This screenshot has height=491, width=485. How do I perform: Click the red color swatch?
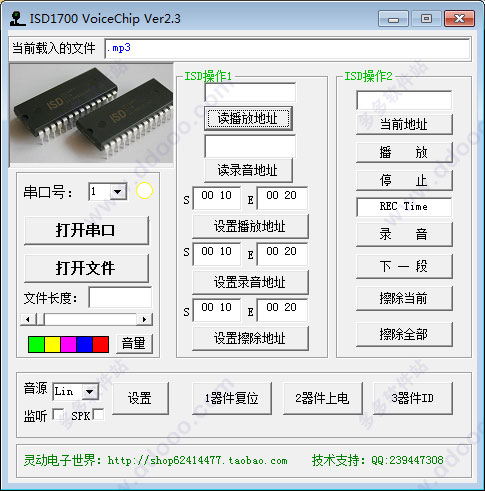click(x=101, y=344)
